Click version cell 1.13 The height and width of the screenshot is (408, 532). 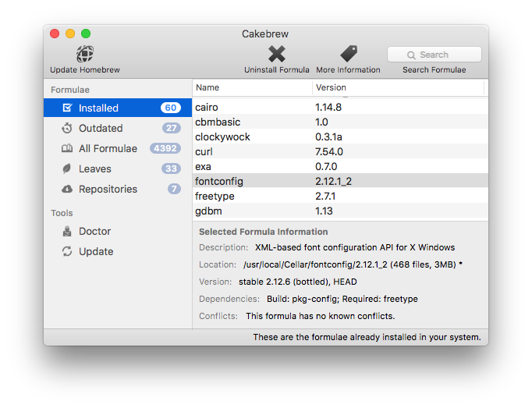coord(324,211)
